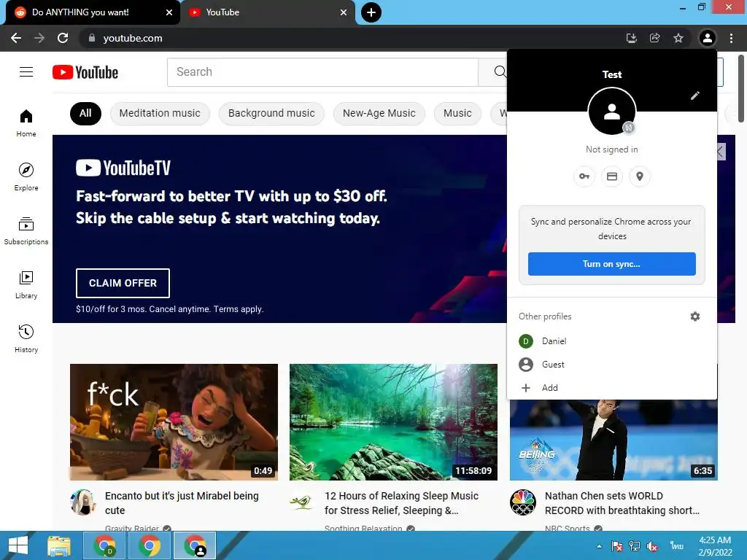
Task: Click the YouTube search field
Action: pyautogui.click(x=322, y=72)
